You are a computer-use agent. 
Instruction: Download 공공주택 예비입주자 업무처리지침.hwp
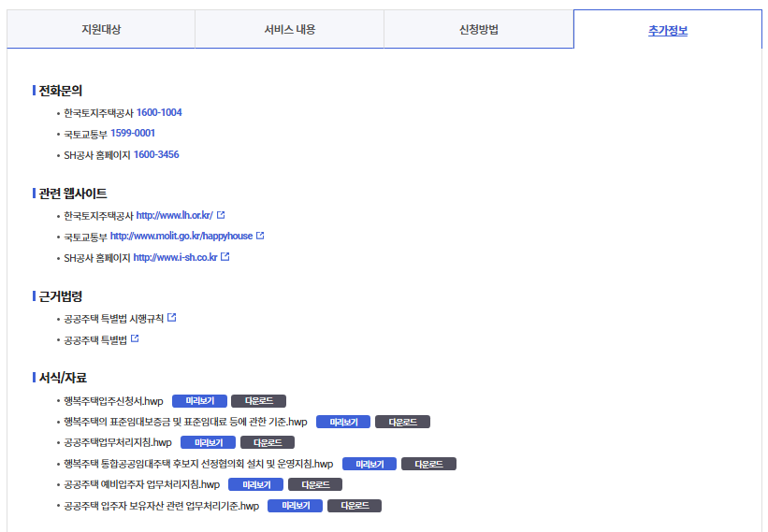coord(315,484)
